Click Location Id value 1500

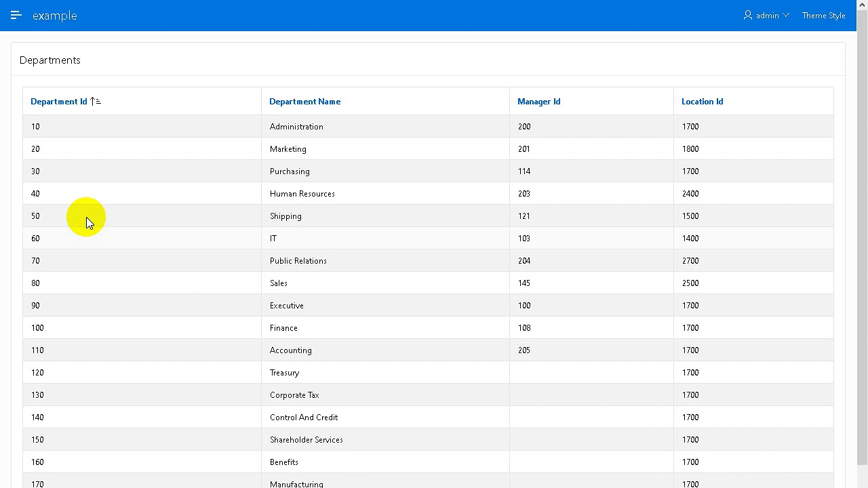click(x=690, y=216)
